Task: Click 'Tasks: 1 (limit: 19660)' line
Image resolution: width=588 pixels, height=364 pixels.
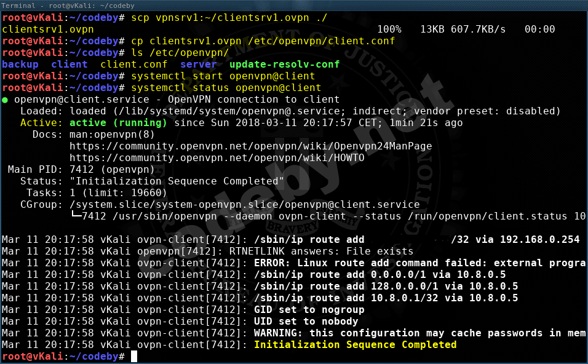Action: tap(97, 192)
